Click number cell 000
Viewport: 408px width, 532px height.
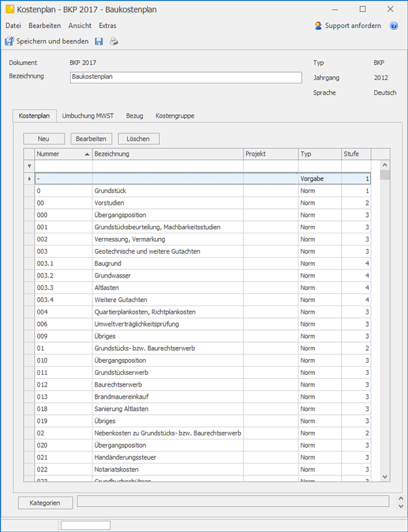[x=63, y=216]
